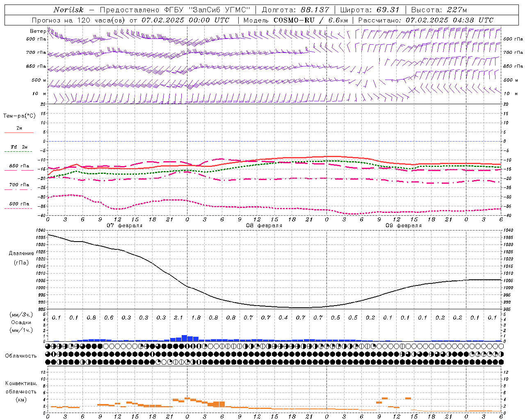Click the 'Широта: 69.31' header field

(370, 10)
